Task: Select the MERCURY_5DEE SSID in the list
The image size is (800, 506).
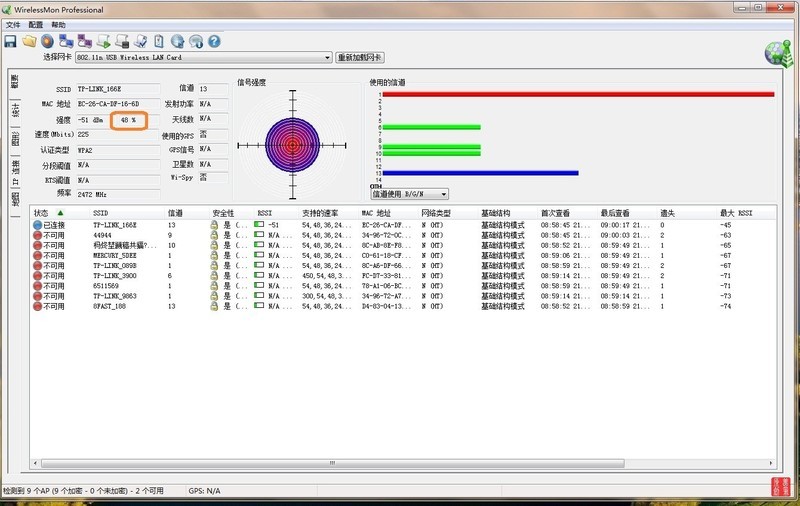Action: [115, 256]
